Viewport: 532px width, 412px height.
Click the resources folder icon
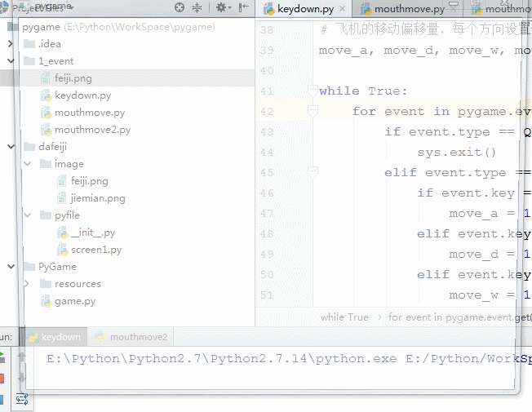46,283
